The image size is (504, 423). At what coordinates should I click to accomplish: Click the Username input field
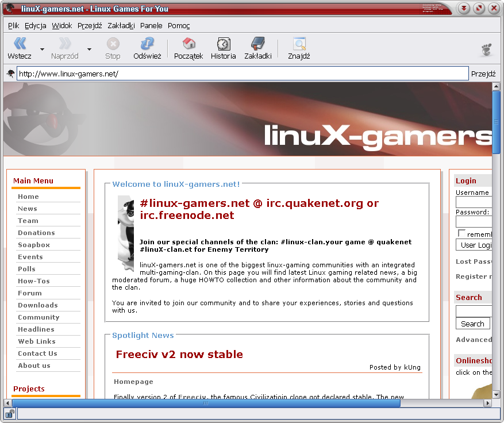[474, 202]
